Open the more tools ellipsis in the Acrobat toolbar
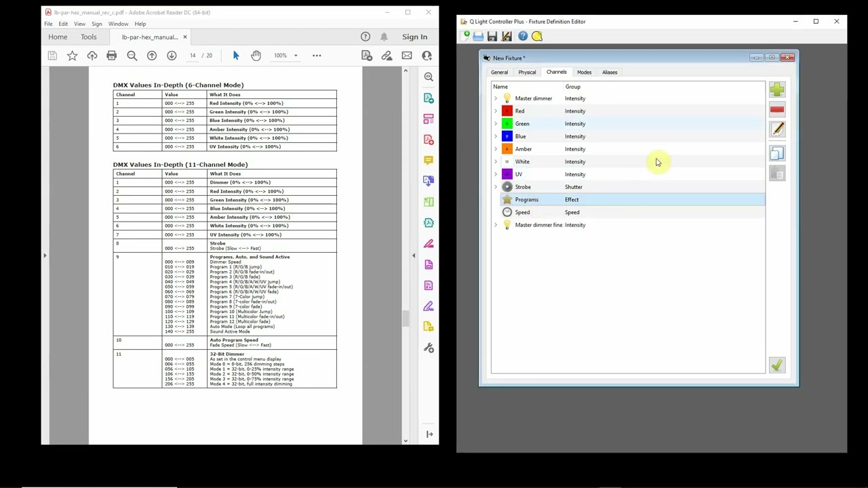 coord(317,56)
